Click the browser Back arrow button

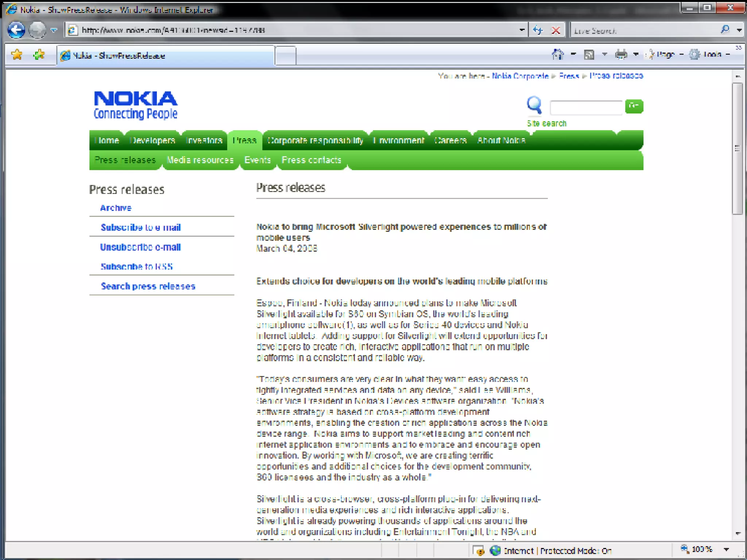pyautogui.click(x=16, y=30)
